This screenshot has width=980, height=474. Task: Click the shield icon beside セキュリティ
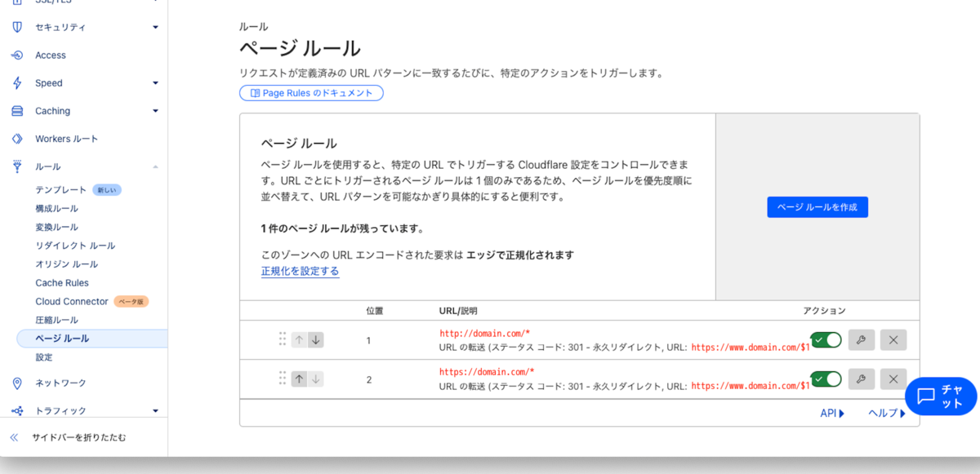[x=17, y=27]
